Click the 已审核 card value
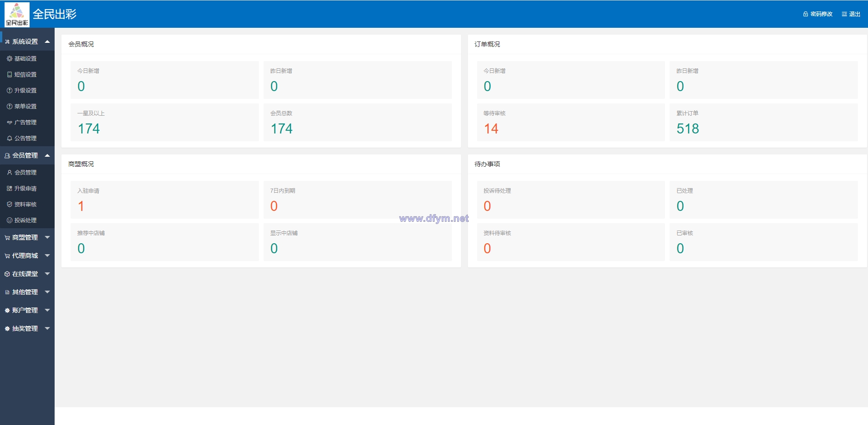 680,249
